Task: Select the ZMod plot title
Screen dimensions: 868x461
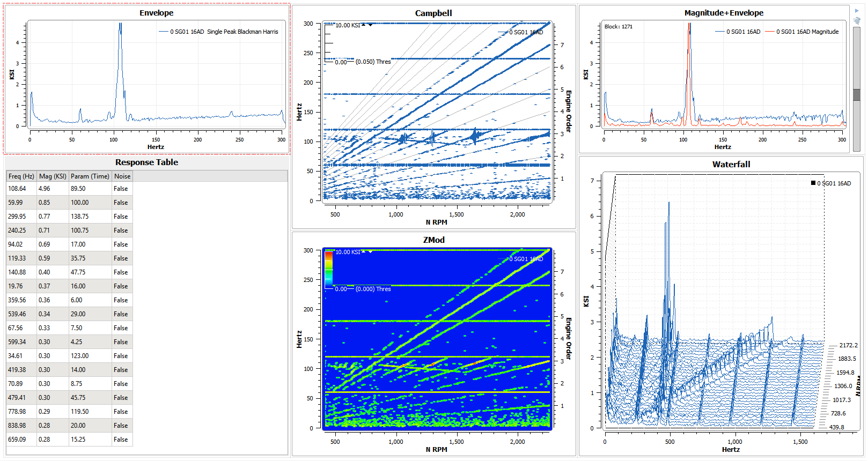Action: [434, 240]
